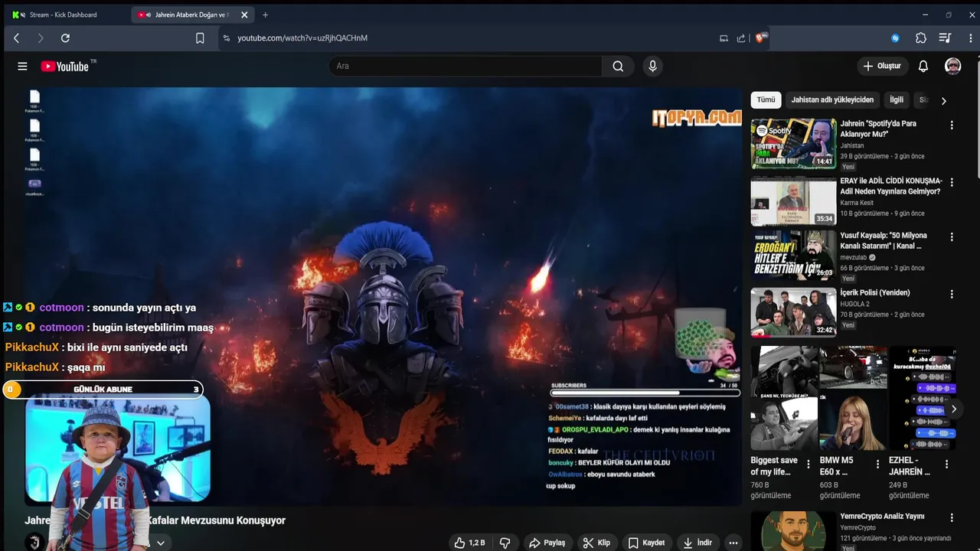Open YouTube notifications bell
The width and height of the screenshot is (980, 551).
tap(923, 67)
